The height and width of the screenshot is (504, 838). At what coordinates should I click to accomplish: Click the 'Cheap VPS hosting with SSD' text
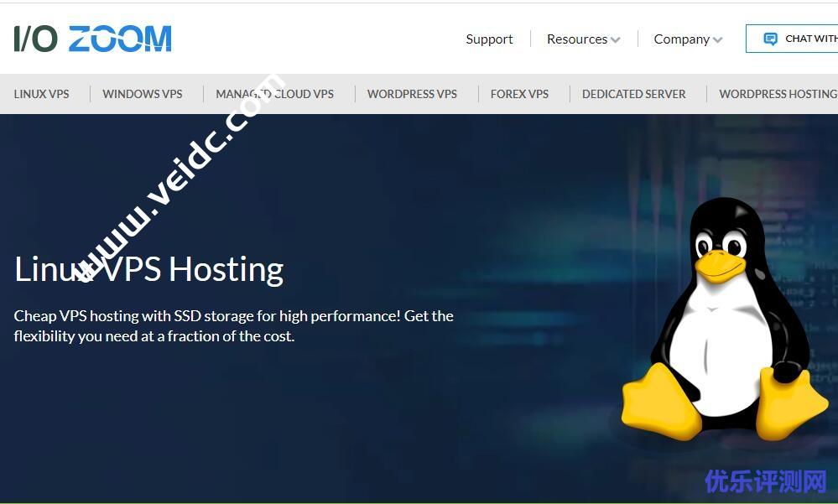[x=233, y=326]
